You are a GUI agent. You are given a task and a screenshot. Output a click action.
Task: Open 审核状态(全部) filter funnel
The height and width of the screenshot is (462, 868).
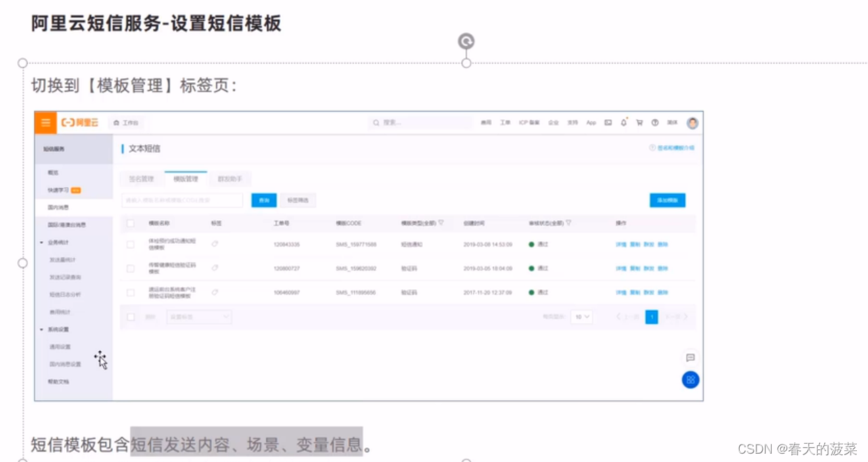pos(568,223)
